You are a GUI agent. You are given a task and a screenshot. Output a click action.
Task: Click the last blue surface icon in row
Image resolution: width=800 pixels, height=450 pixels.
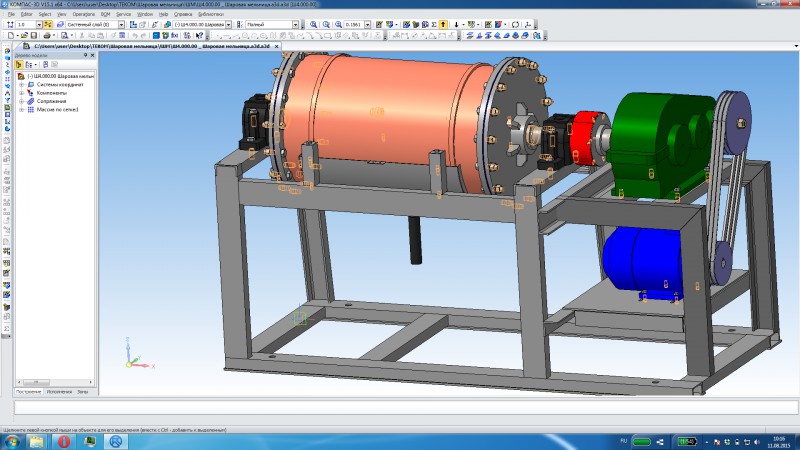click(524, 35)
